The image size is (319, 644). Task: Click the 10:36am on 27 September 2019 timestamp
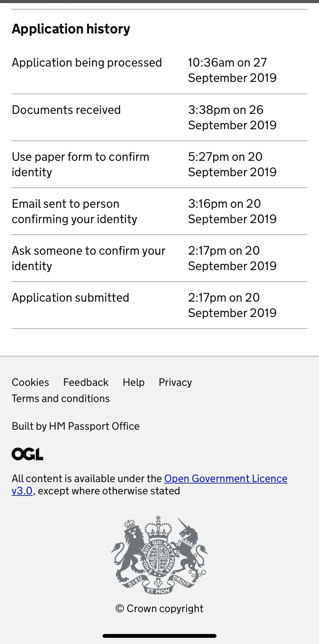[232, 70]
